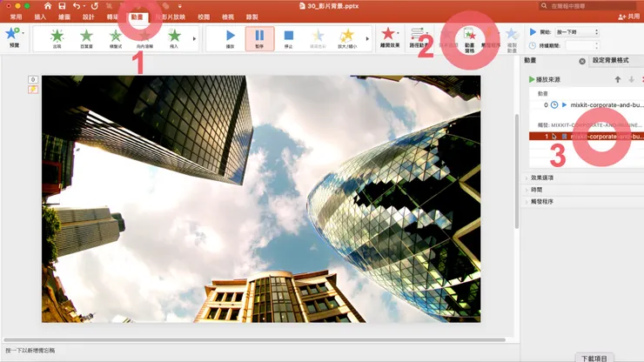Viewport: 644px width, 362px height.
Task: Click the lightning trigger tag beside slide
Action: pos(33,89)
